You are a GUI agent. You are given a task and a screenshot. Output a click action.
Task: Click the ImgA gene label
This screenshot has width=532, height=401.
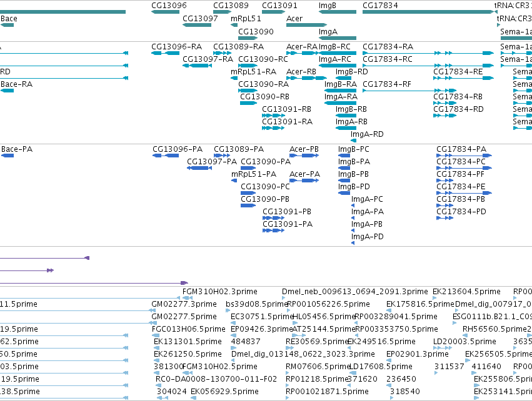[328, 31]
